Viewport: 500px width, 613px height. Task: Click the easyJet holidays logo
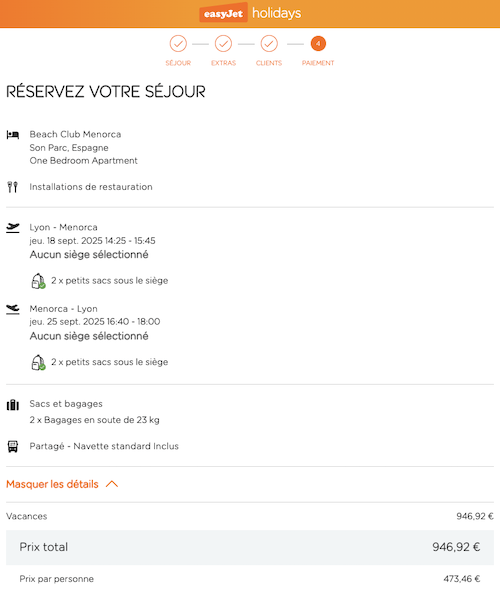[250, 13]
